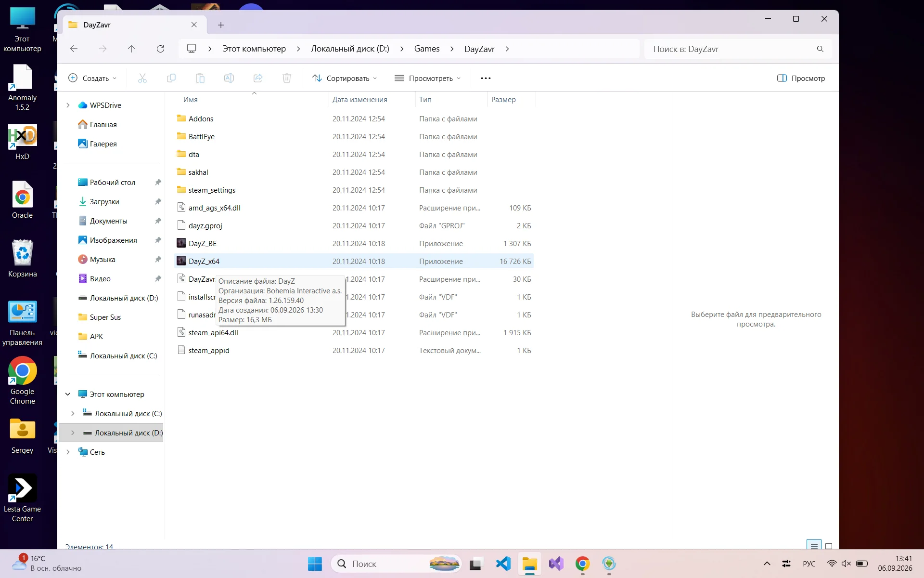Click the Поиск в: DayZavr search field
The height and width of the screenshot is (578, 924).
738,49
